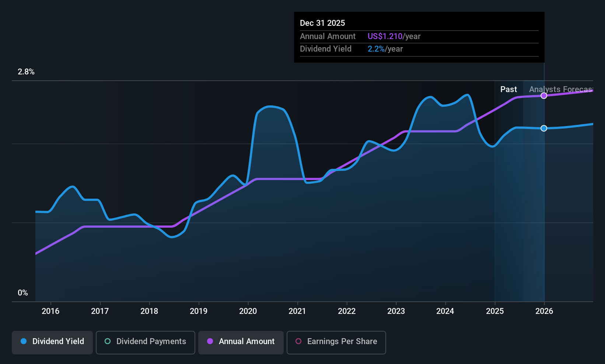Screen dimensions: 605x364
Task: Click the purple US$1.210/year value in tooltip
Action: [x=385, y=36]
